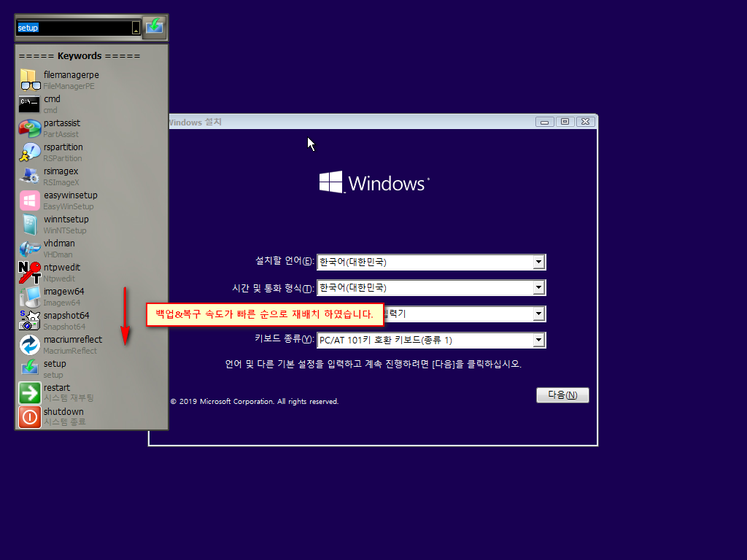The width and height of the screenshot is (747, 560).
Task: Launch the cmd command prompt icon
Action: coord(29,104)
